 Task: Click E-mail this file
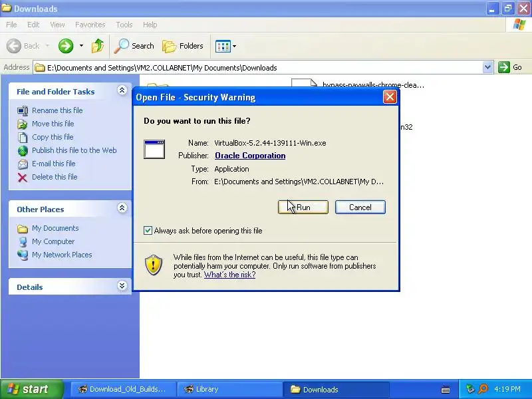[x=54, y=163]
